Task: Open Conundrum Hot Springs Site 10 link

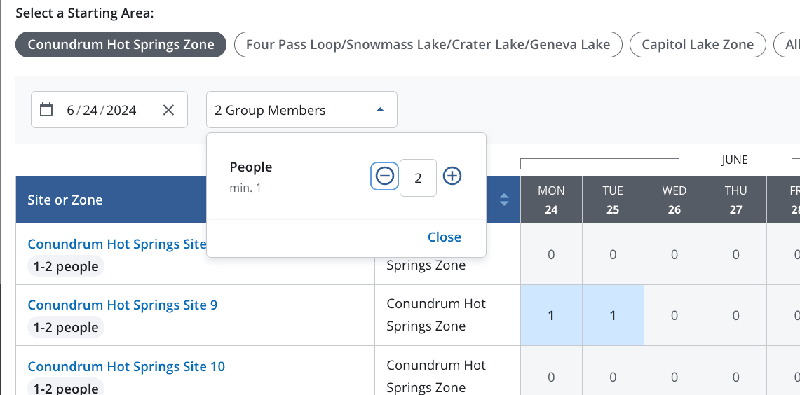Action: [126, 366]
